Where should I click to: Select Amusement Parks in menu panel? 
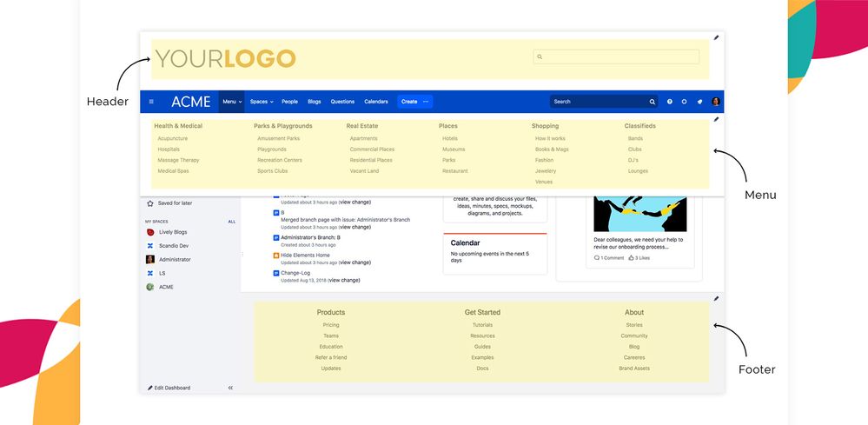[x=278, y=138]
